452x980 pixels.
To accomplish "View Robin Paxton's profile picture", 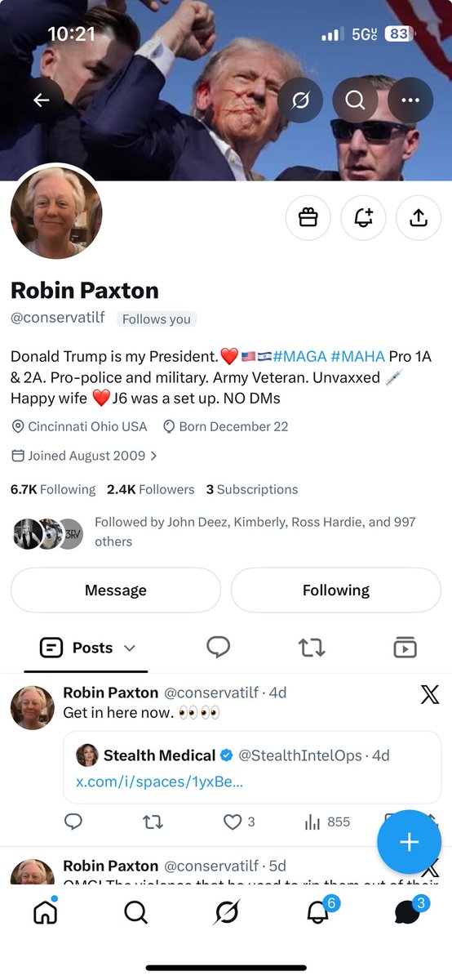I will tap(56, 213).
